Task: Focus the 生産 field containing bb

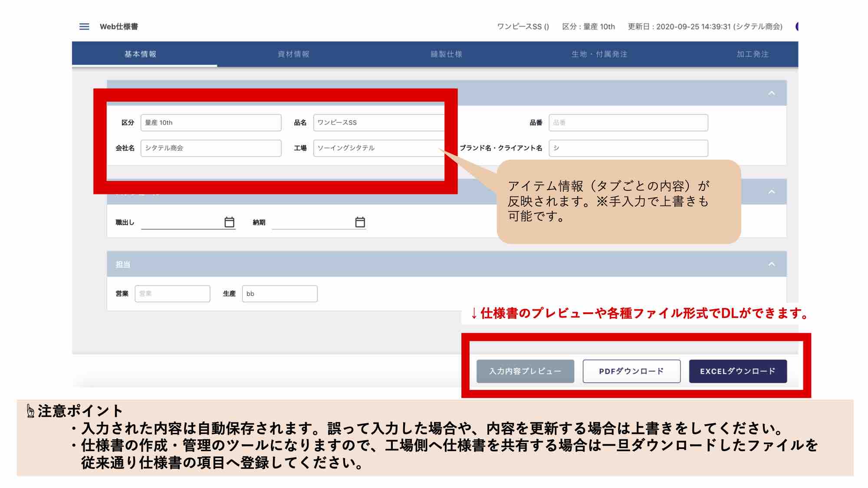Action: click(x=279, y=294)
